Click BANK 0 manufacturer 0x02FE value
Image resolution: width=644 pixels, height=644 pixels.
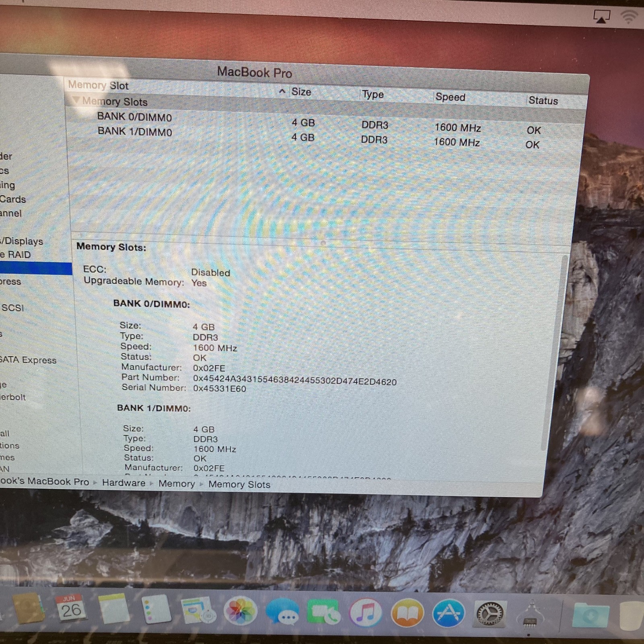coord(209,368)
